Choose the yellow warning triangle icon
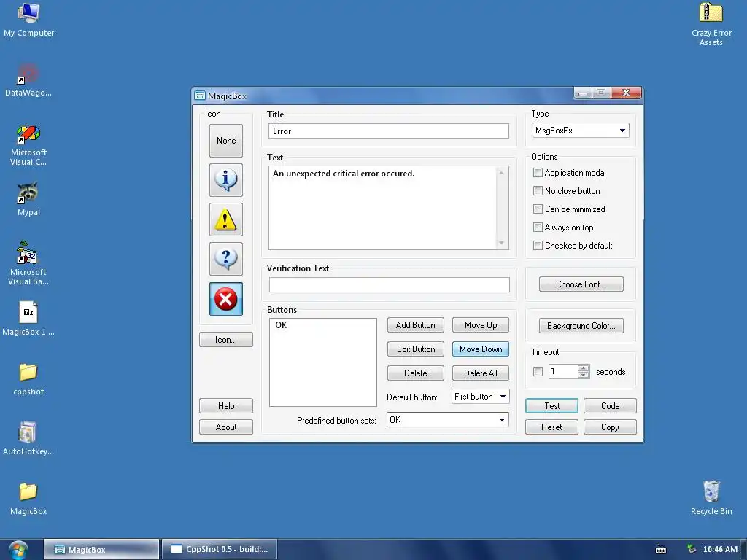 pos(226,219)
